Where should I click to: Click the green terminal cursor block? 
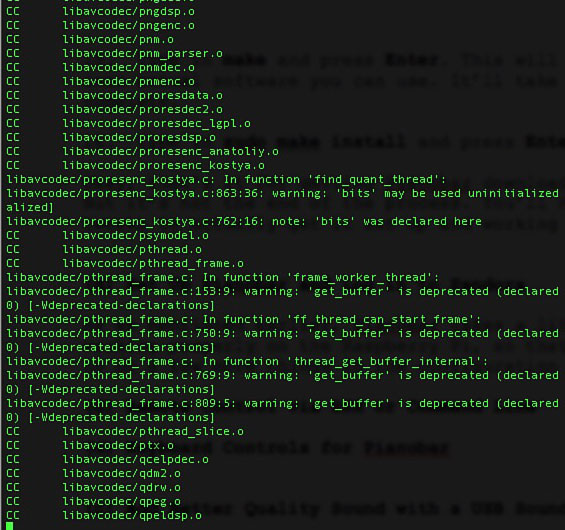point(10,526)
